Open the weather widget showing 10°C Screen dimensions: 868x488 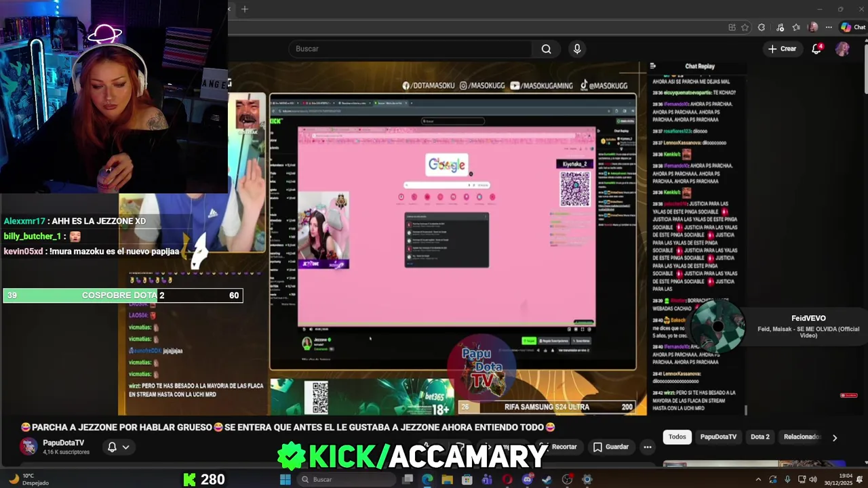pyautogui.click(x=30, y=479)
